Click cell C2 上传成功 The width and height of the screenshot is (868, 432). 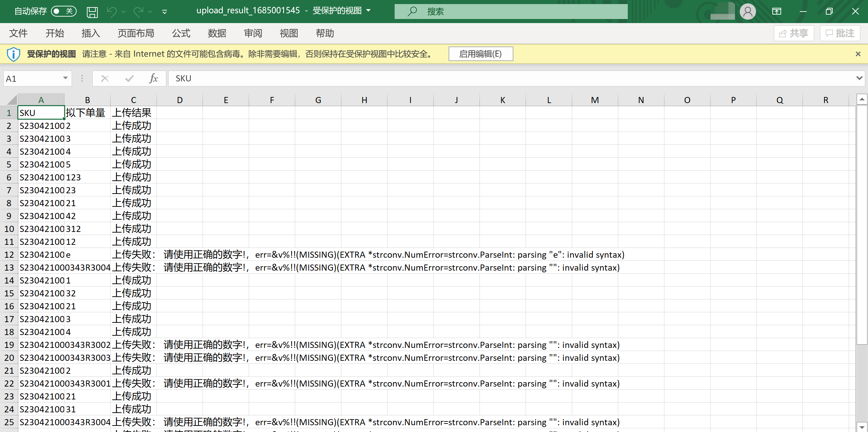pyautogui.click(x=133, y=126)
